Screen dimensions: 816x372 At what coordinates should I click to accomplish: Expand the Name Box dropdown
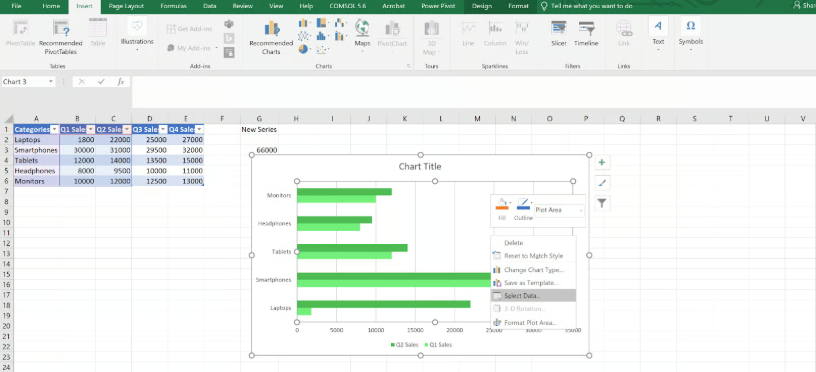point(51,82)
